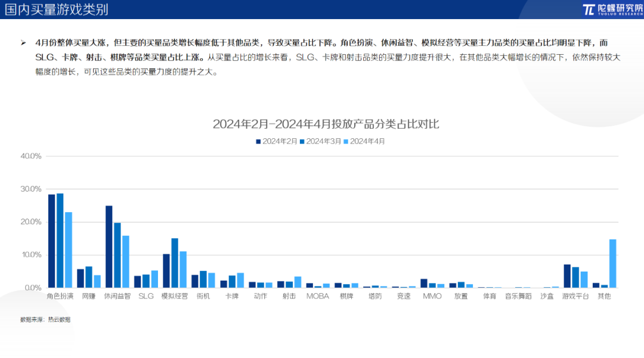Image resolution: width=644 pixels, height=358 pixels.
Task: Click the 模拟经营 category label
Action: (x=175, y=296)
